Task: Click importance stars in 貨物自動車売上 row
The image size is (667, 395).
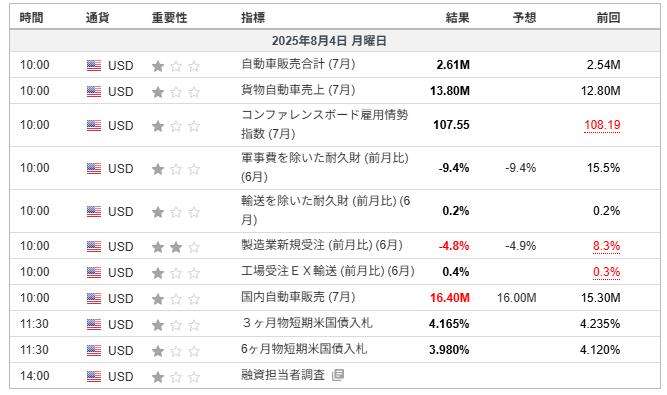Action: [176, 92]
